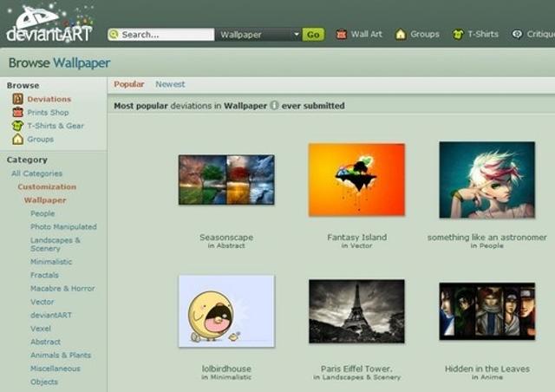Click 'in People' under astronomer

[x=487, y=245]
